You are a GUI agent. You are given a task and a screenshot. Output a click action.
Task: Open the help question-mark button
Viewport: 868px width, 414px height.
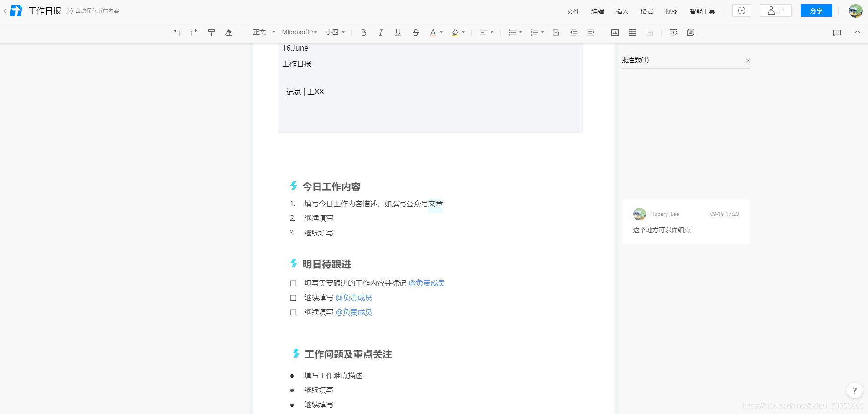tap(854, 390)
